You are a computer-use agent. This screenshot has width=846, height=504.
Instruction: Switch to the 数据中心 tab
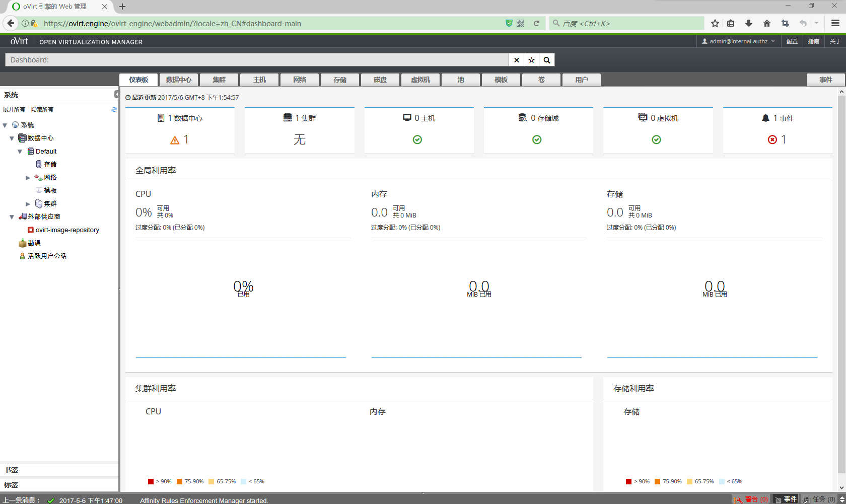[x=179, y=80]
